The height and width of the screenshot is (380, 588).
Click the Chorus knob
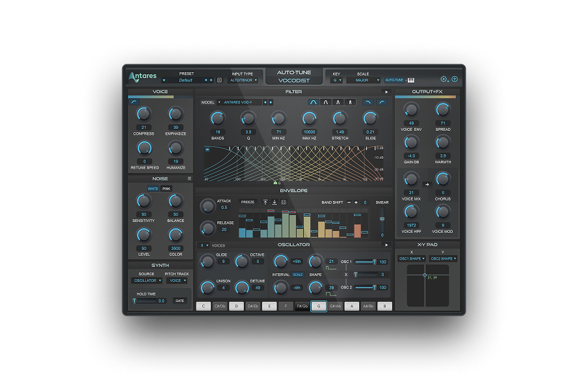(x=443, y=180)
